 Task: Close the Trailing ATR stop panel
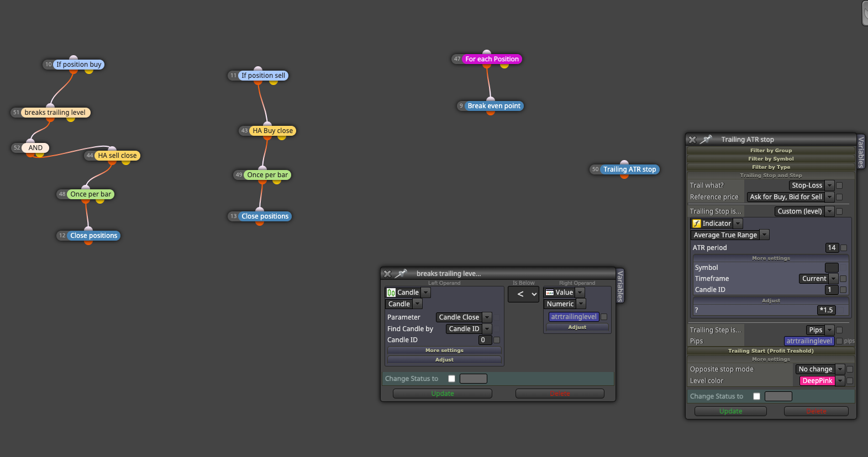(692, 139)
